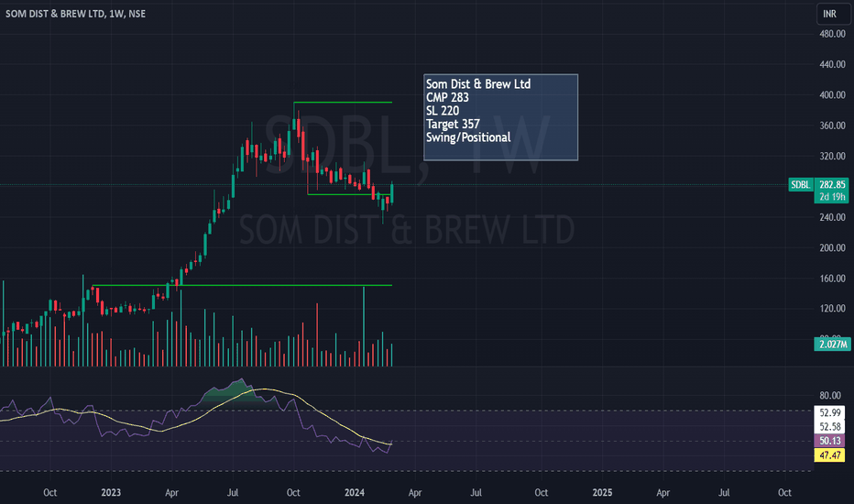The image size is (854, 504).
Task: Click the SDBL symbol tag on the price axis
Action: click(x=800, y=185)
